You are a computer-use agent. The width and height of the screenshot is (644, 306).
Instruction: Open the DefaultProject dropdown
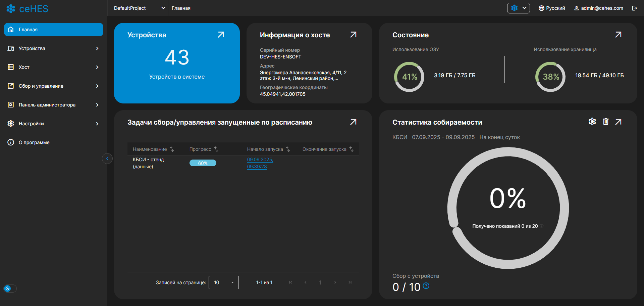pos(140,8)
